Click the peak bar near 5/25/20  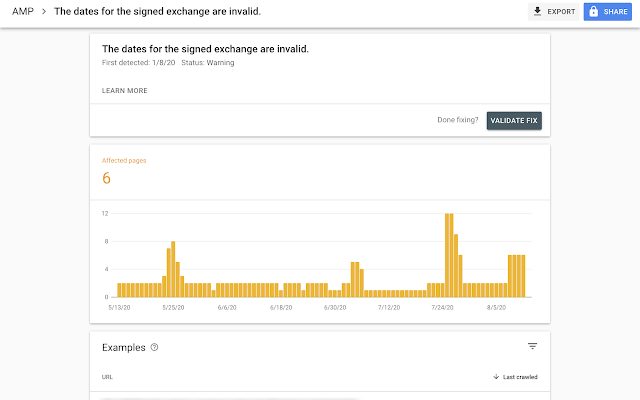point(173,268)
